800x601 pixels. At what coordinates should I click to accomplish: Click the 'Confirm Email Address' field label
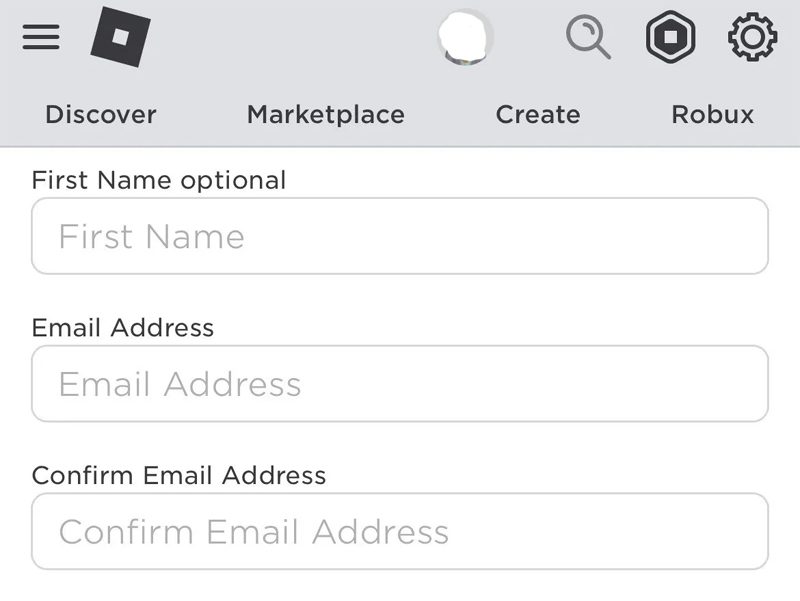pyautogui.click(x=178, y=475)
